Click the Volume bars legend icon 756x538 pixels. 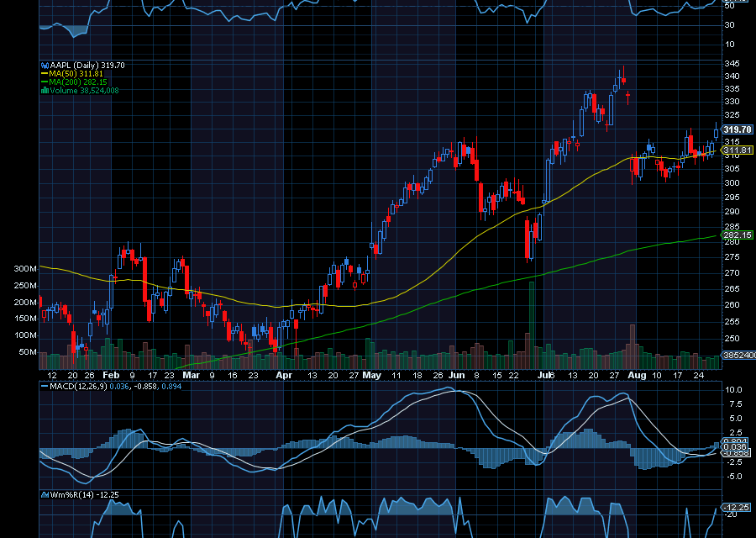pos(45,90)
